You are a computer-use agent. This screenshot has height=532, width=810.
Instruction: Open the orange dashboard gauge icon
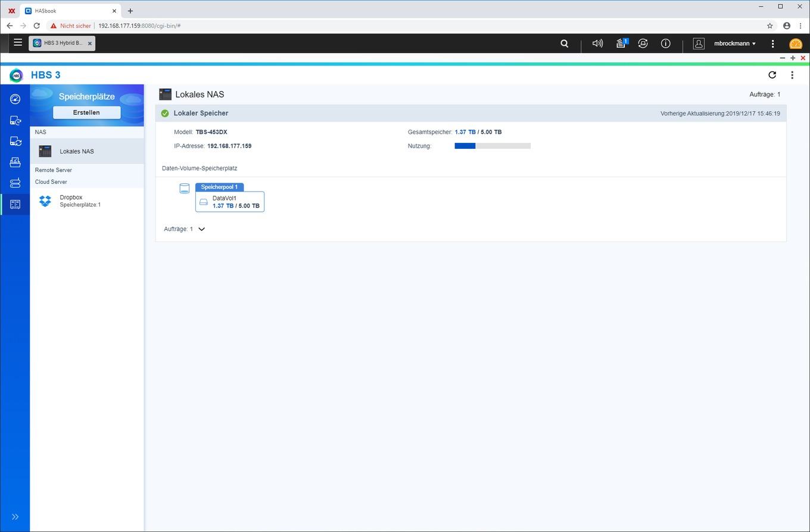point(796,43)
